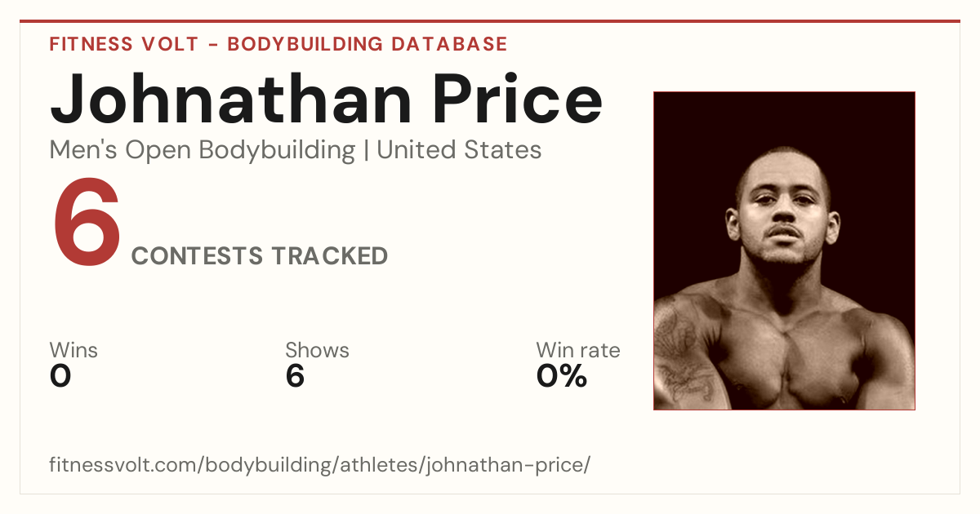
Task: Select the CONTESTS TRACKED label
Action: [x=260, y=256]
